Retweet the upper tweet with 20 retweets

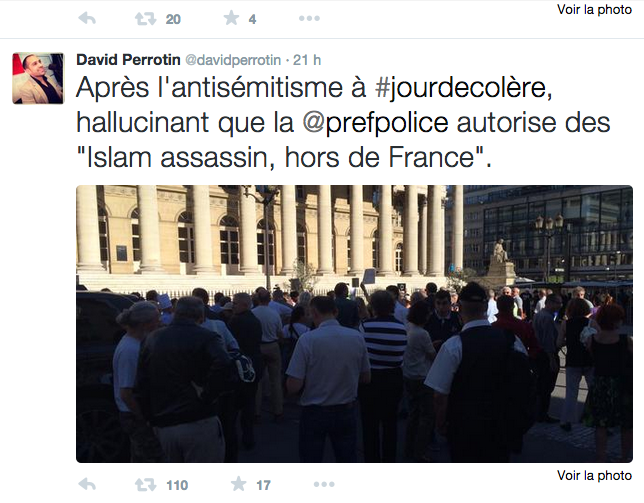click(x=146, y=19)
